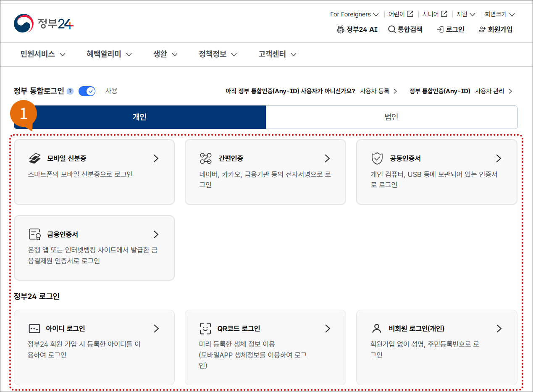Image resolution: width=533 pixels, height=392 pixels.
Task: Click the 간편인증 linked-nodes icon
Action: pos(206,158)
